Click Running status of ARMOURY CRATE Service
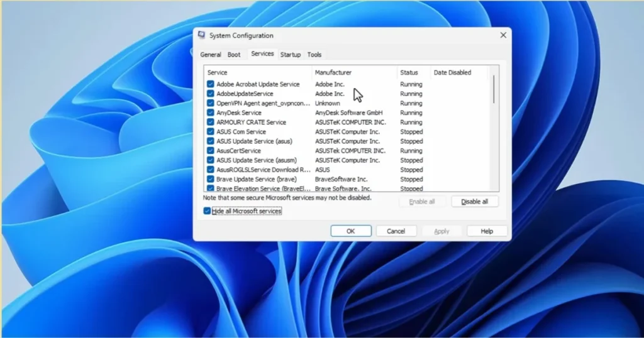Screen dimensions: 644x338 (411, 123)
